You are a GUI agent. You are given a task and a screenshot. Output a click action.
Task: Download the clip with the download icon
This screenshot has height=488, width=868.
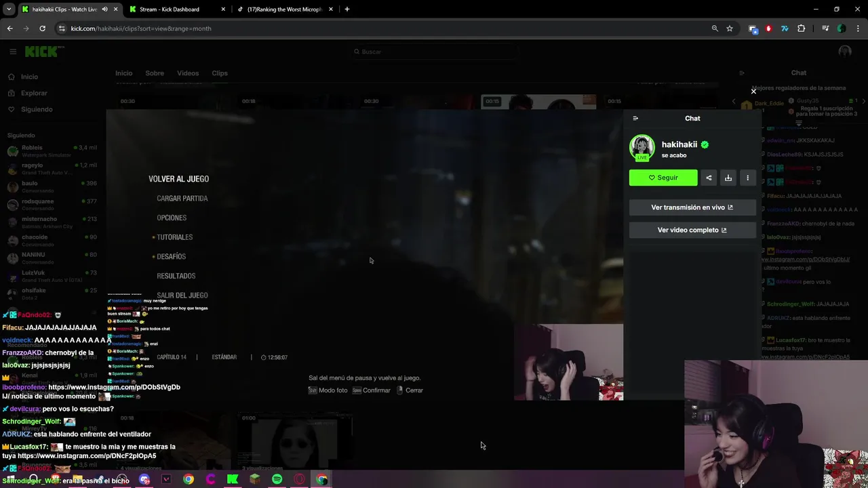728,178
